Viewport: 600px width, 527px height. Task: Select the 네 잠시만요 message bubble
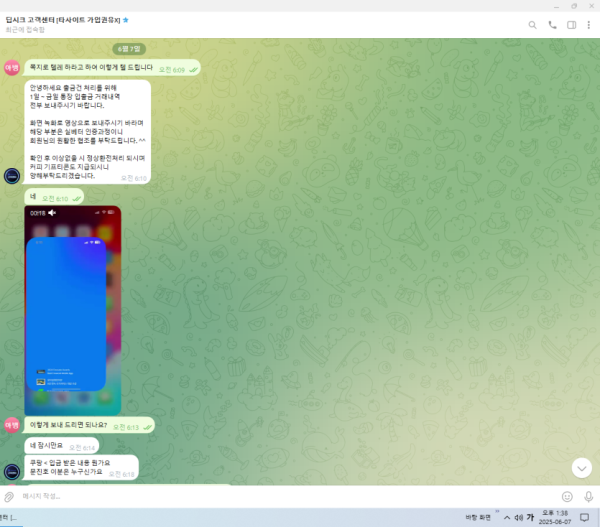62,446
